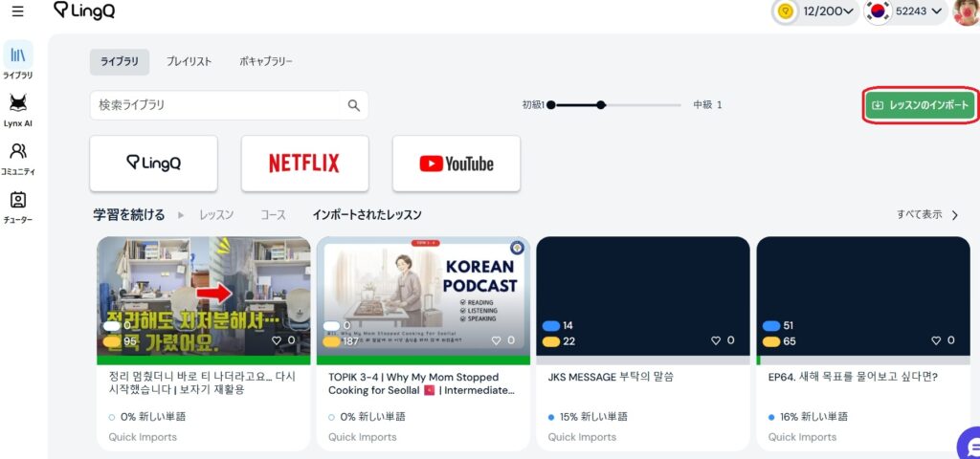Screen dimensions: 980x459
Task: Switch to the ボキャブラリー tab
Action: coord(265,61)
